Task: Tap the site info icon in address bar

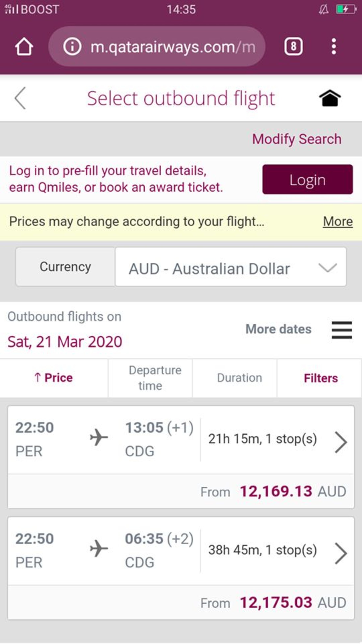Action: pyautogui.click(x=72, y=46)
